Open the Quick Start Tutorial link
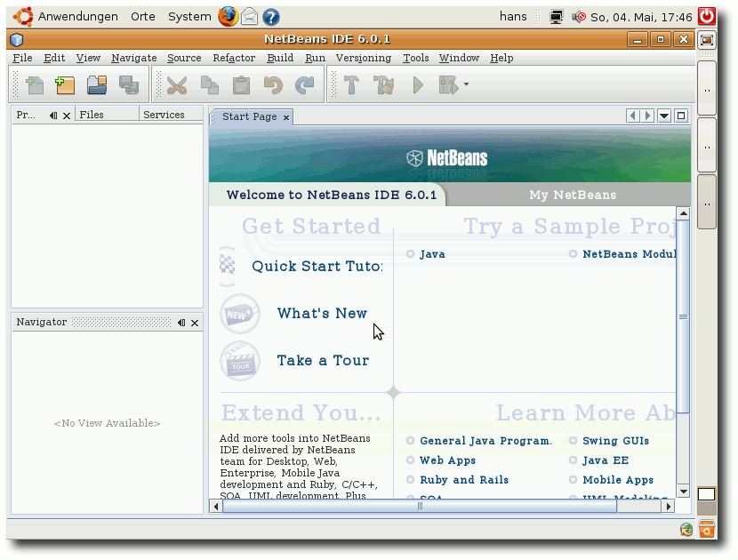 coord(317,267)
